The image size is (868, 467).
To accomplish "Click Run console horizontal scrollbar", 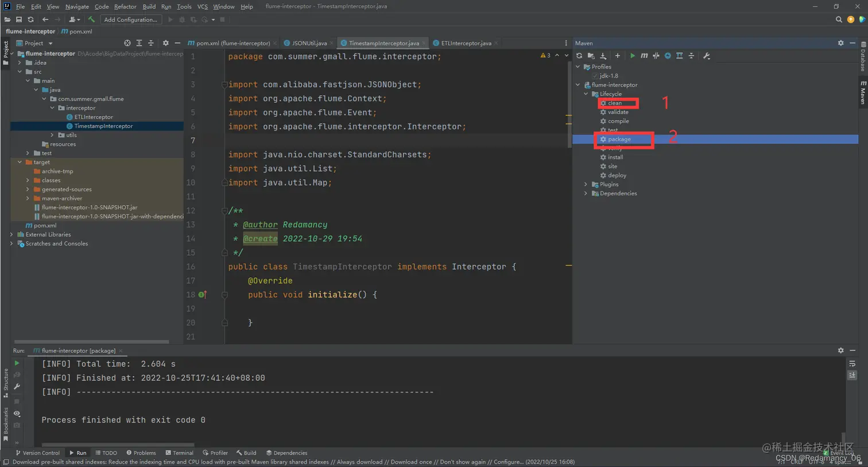I will pos(118,444).
